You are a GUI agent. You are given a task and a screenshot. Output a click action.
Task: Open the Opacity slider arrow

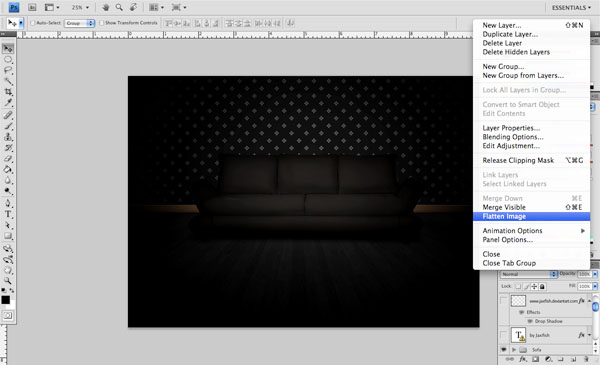click(x=595, y=274)
